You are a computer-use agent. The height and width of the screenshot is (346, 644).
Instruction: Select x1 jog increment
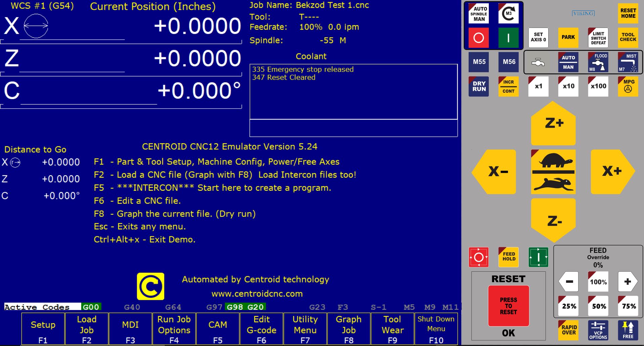[538, 86]
